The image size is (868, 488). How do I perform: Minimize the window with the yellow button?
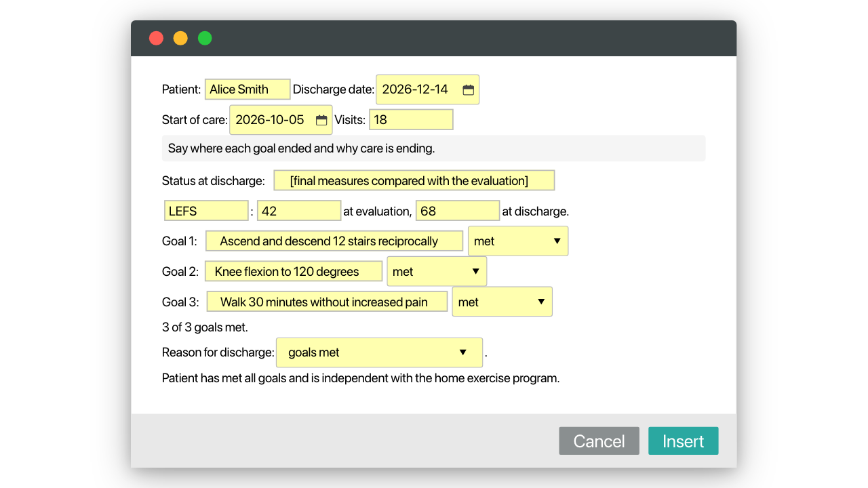click(180, 38)
